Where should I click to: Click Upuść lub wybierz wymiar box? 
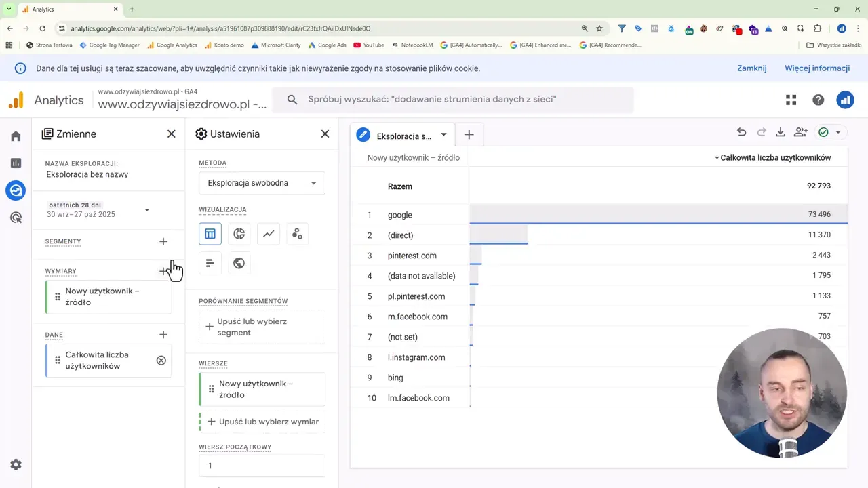(x=262, y=422)
